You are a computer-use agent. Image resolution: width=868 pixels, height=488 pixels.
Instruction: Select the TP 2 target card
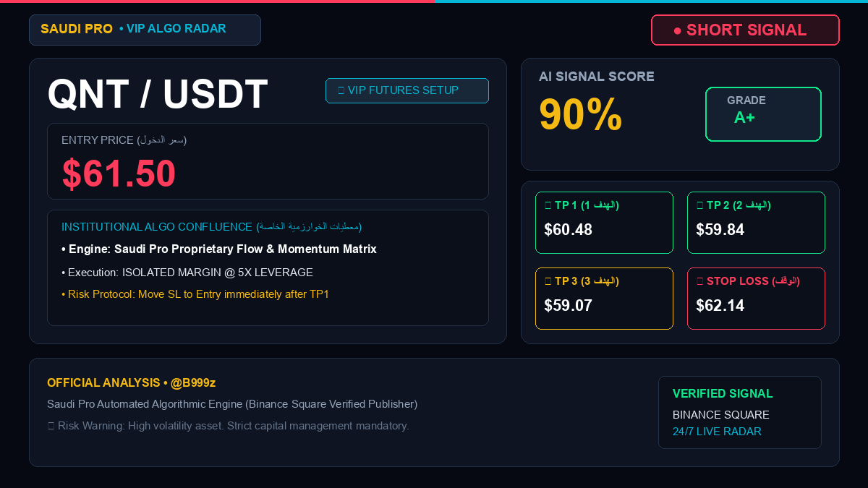(x=756, y=223)
